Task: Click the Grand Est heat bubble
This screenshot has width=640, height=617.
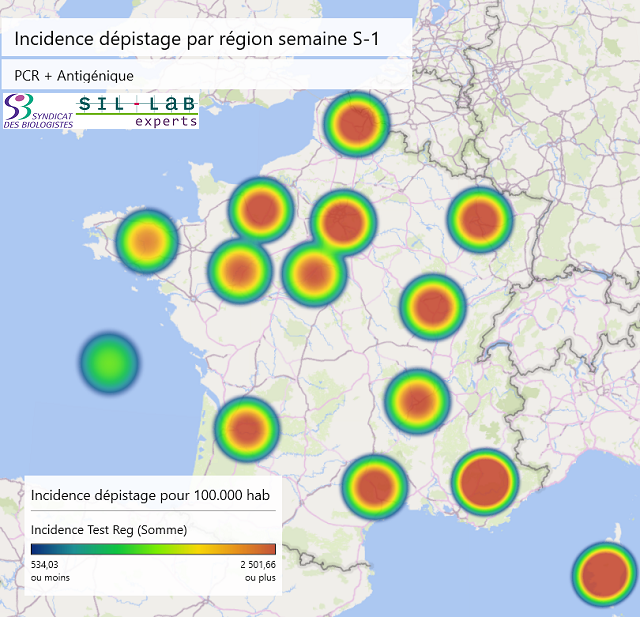Action: pos(480,220)
